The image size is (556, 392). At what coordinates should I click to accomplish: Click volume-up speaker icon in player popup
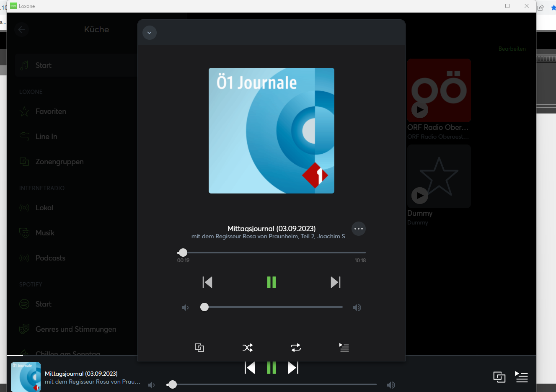point(357,307)
